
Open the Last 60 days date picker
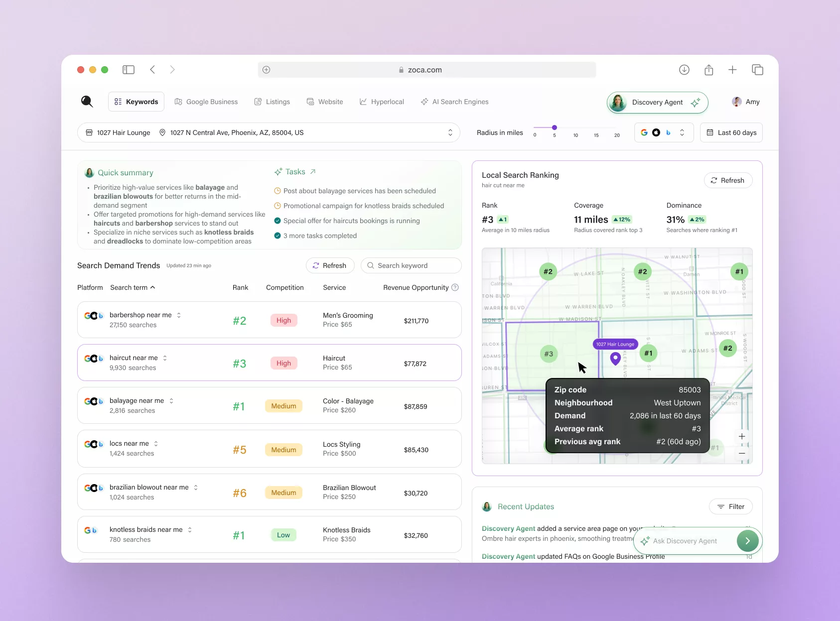pyautogui.click(x=731, y=132)
